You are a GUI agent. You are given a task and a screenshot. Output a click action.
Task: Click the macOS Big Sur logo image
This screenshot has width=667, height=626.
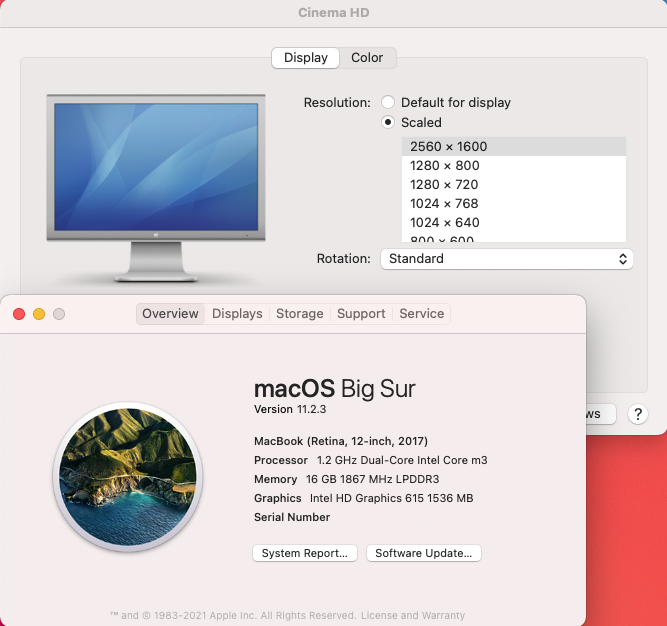point(128,477)
